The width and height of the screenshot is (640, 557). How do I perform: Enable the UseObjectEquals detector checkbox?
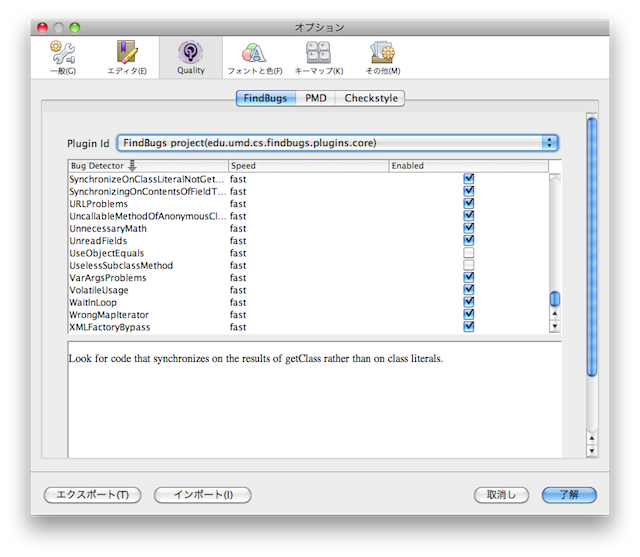tap(468, 253)
